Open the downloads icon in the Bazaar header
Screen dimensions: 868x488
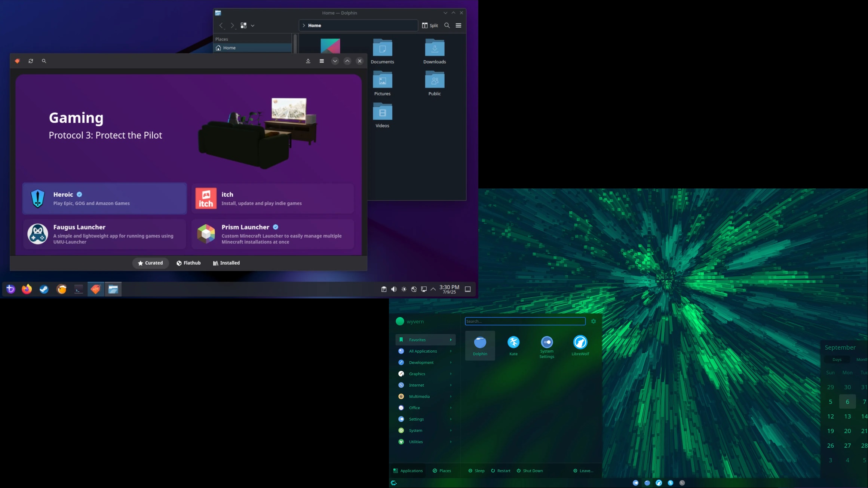(x=308, y=61)
